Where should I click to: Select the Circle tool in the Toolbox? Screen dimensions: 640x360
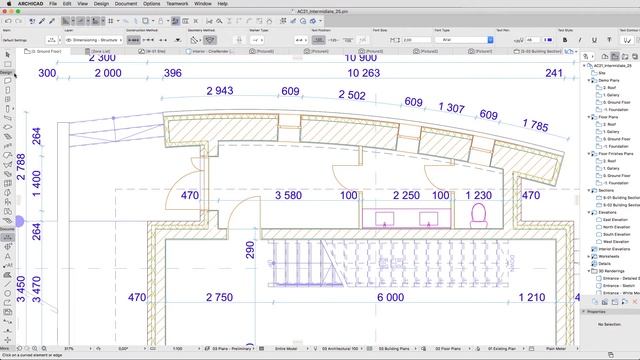pyautogui.click(x=7, y=293)
